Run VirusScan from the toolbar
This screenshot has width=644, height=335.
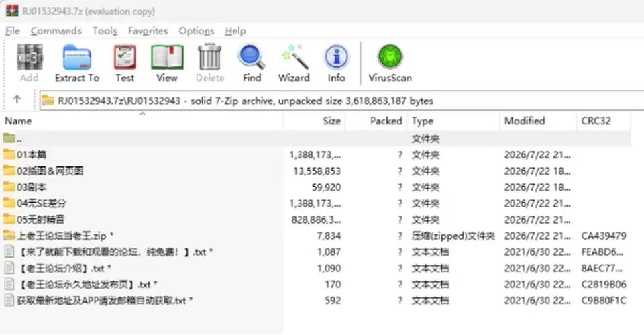pyautogui.click(x=390, y=57)
